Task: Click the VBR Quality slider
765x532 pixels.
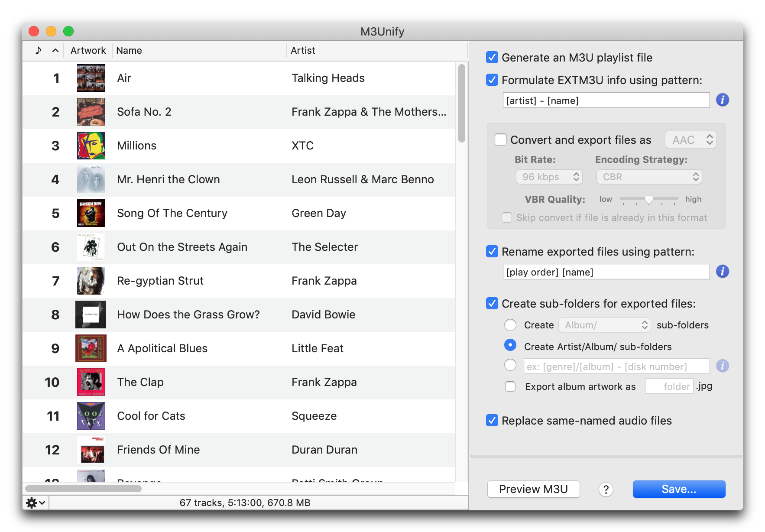Action: (648, 199)
